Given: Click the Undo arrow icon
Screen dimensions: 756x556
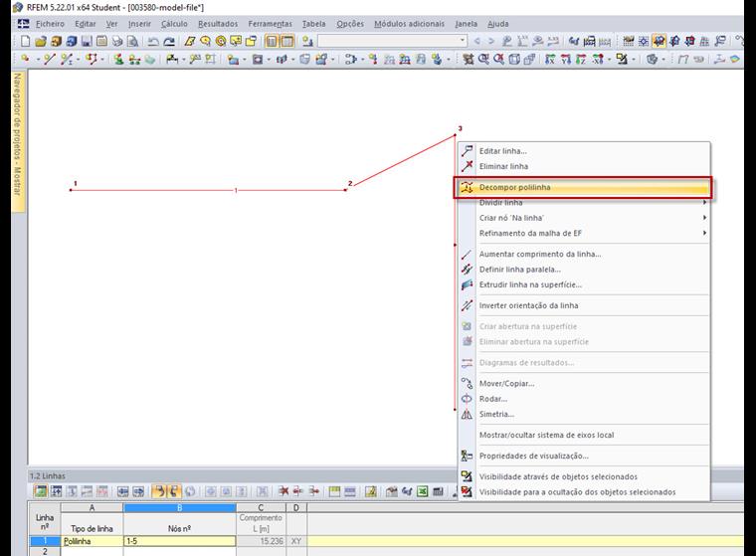Looking at the screenshot, I should [153, 42].
